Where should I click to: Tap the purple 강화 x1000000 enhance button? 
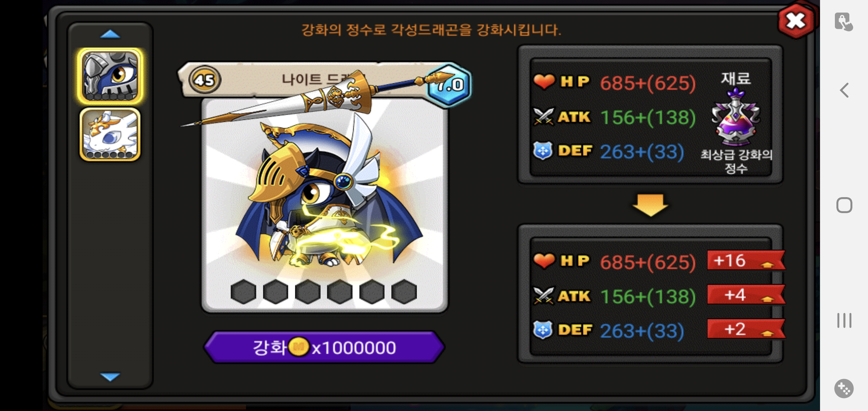[x=324, y=347]
